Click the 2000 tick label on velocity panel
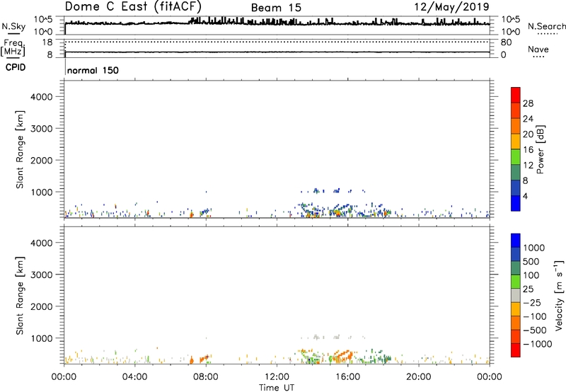 point(42,306)
